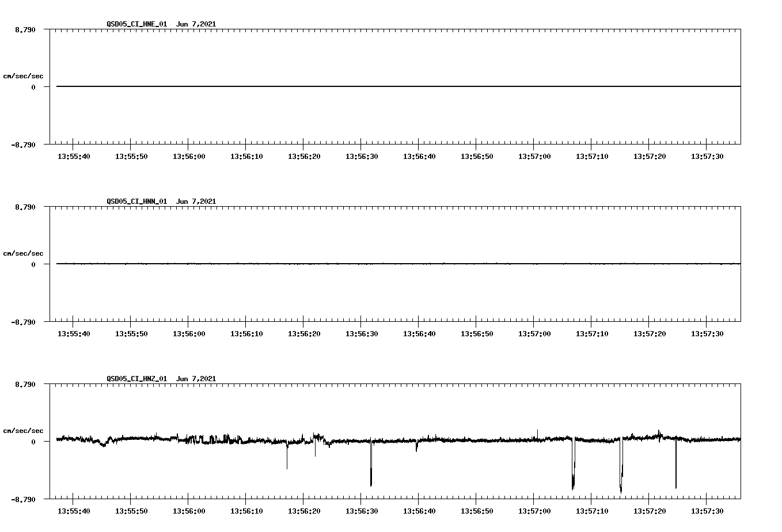The image size is (782, 532).
Task: Click the 13:56:50 time label under the HNZ plot
Action: point(477,511)
